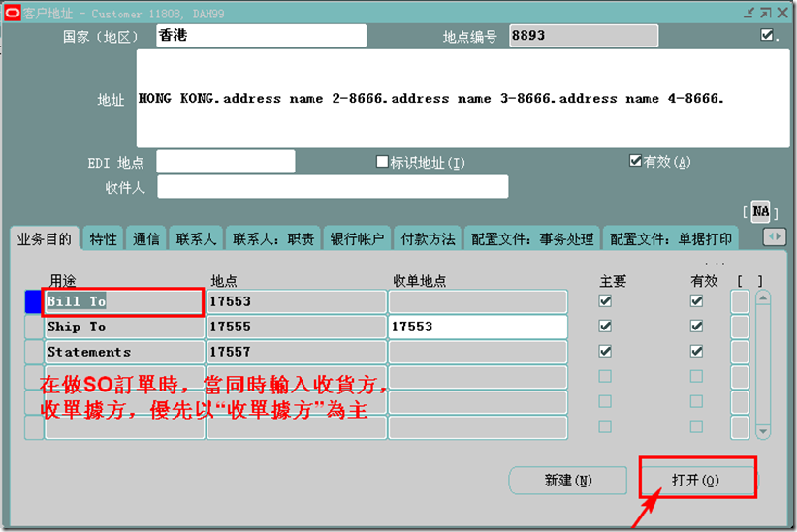797x532 pixels.
Task: Click flexfield bracket cell in Ship To row
Action: (740, 327)
